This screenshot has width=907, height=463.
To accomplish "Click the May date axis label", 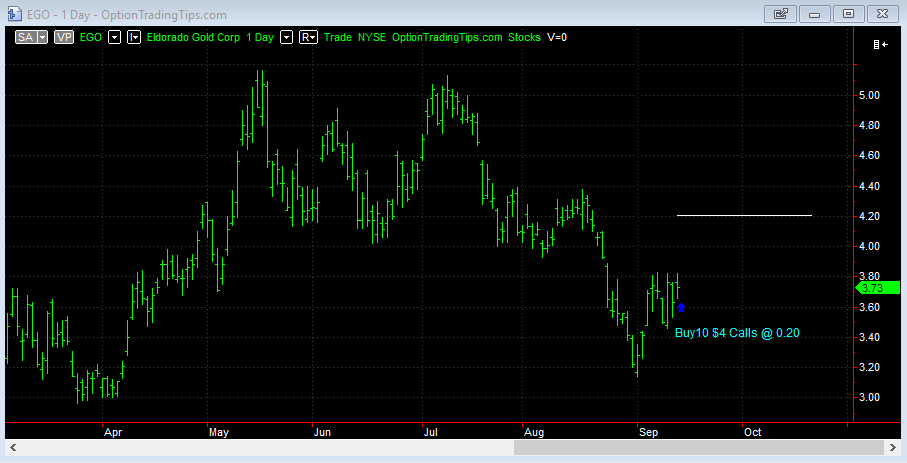I will (219, 433).
